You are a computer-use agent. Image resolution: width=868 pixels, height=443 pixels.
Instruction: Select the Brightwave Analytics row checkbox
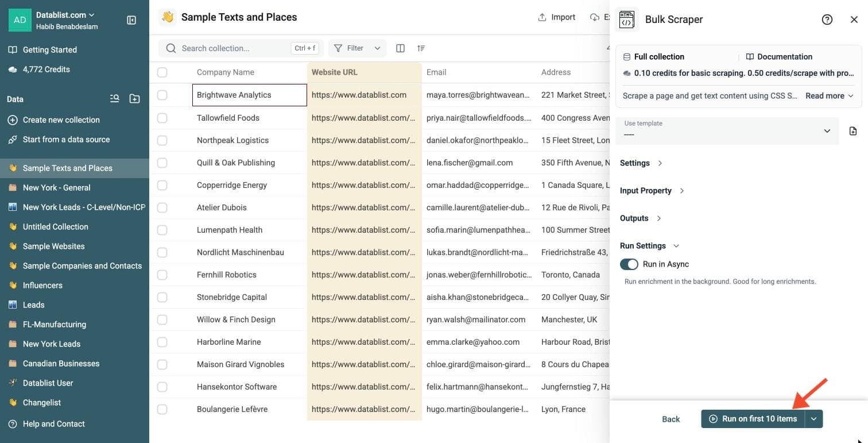pyautogui.click(x=162, y=95)
